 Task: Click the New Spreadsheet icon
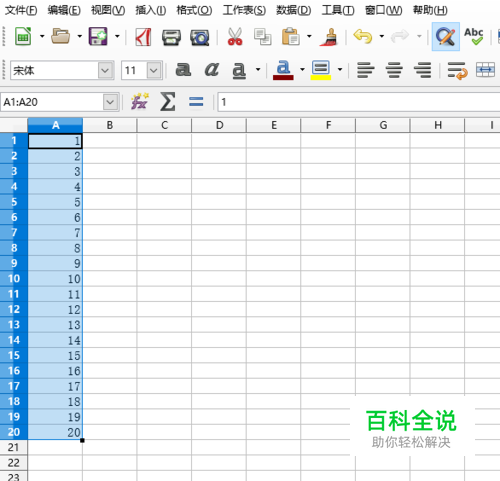[23, 36]
